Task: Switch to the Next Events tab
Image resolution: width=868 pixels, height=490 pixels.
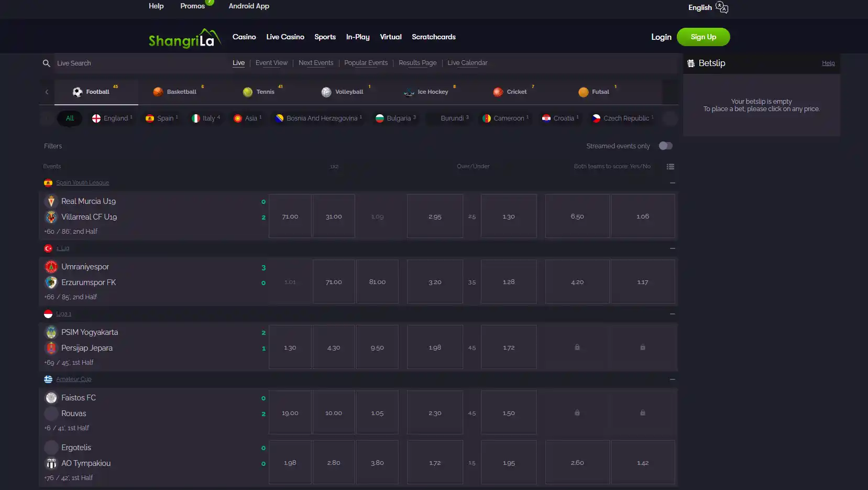Action: pos(316,63)
